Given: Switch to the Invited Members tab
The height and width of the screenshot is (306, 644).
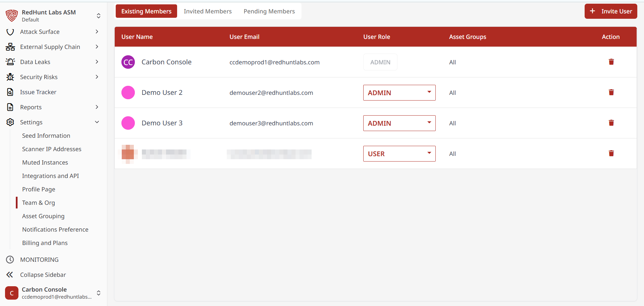Looking at the screenshot, I should click(x=208, y=11).
